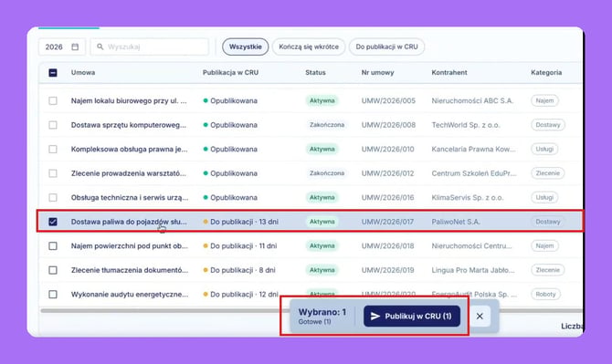Open the Dostawa paliwa do pojazdów contract
The image size is (612, 364).
(x=129, y=222)
